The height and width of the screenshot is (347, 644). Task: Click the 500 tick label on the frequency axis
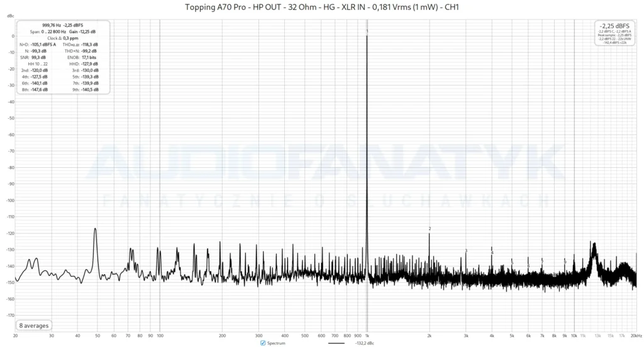[305, 336]
